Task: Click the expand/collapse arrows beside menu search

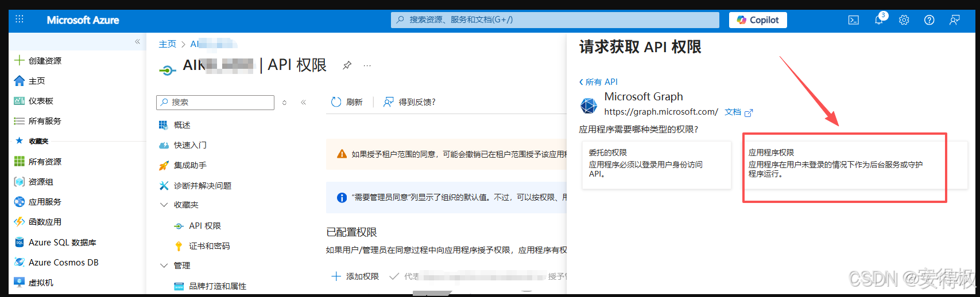Action: [x=284, y=103]
